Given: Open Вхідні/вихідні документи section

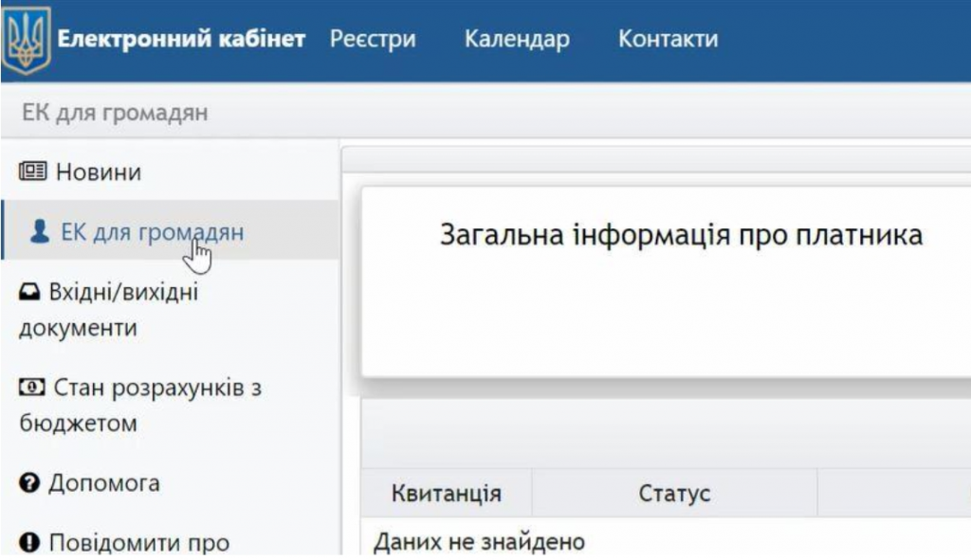Looking at the screenshot, I should pyautogui.click(x=109, y=310).
